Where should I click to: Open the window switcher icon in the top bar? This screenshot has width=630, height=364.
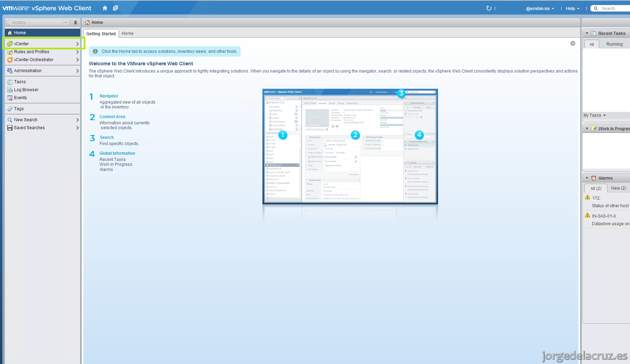tap(115, 8)
